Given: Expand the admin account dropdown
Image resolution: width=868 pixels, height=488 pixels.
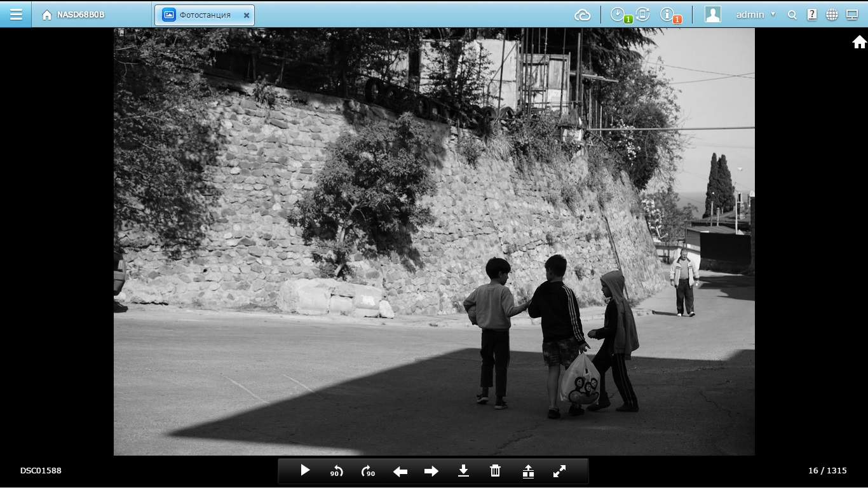Looking at the screenshot, I should tap(756, 15).
